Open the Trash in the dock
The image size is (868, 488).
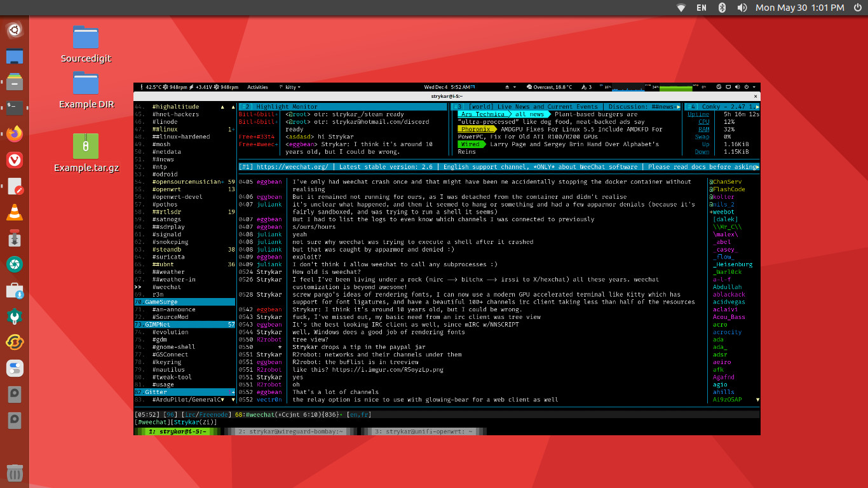click(15, 473)
